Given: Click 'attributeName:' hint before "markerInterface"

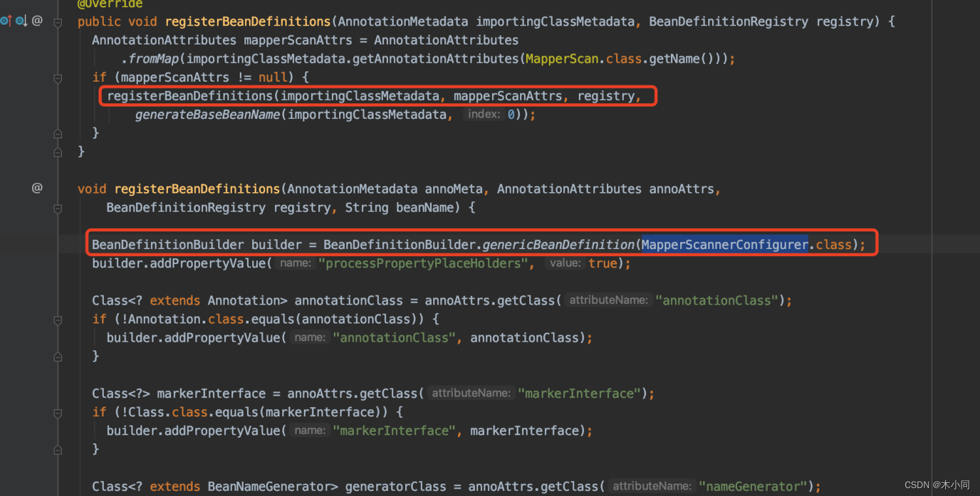Looking at the screenshot, I should [470, 393].
